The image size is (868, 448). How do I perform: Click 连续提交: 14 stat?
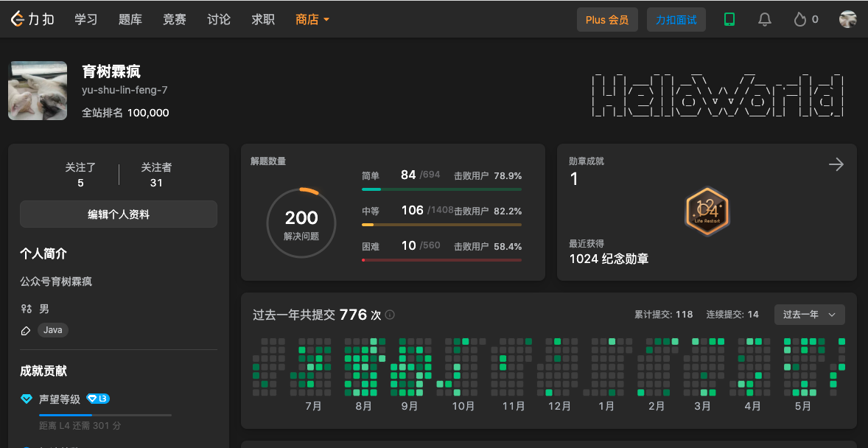click(732, 315)
